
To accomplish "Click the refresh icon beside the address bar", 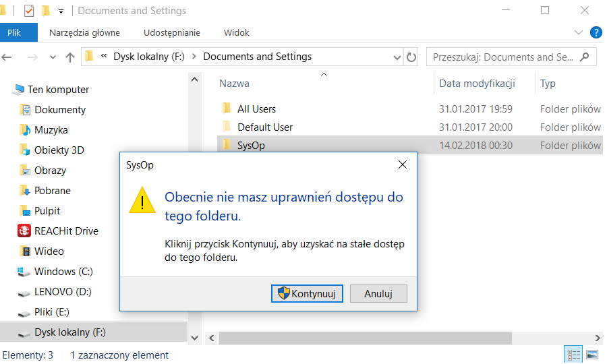I will (411, 57).
